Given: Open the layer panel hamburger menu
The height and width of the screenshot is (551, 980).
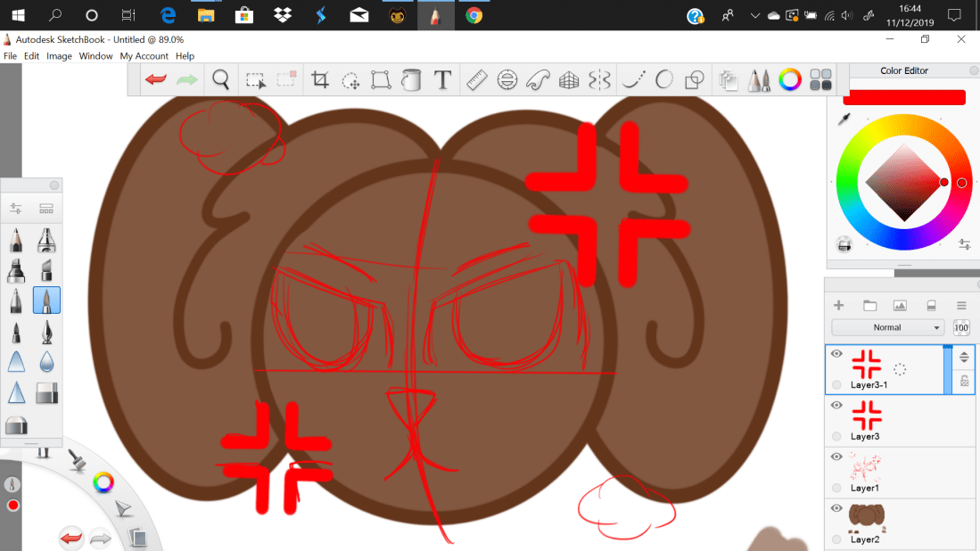Looking at the screenshot, I should (x=961, y=305).
